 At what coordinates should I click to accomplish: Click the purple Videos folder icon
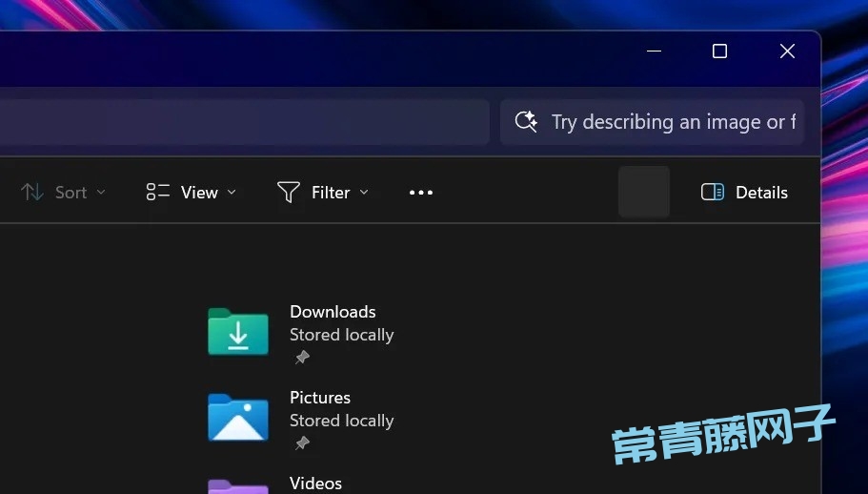point(238,486)
